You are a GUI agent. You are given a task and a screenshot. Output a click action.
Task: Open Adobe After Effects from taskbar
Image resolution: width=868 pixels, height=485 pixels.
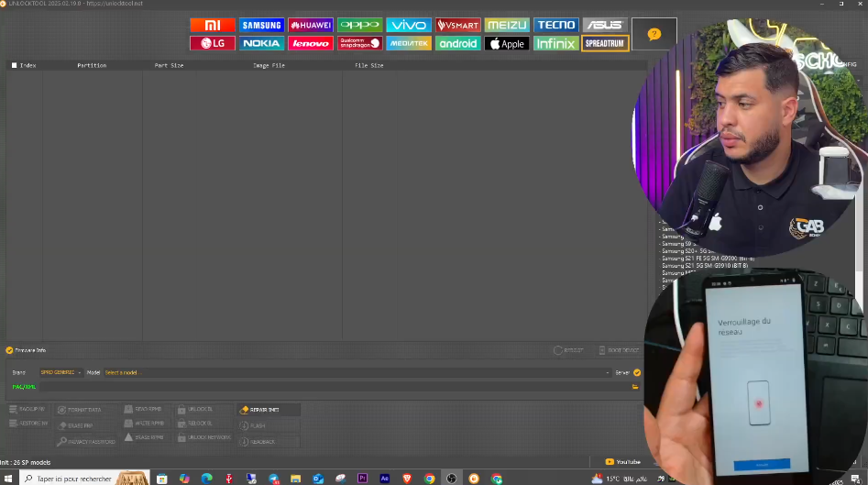click(x=385, y=479)
